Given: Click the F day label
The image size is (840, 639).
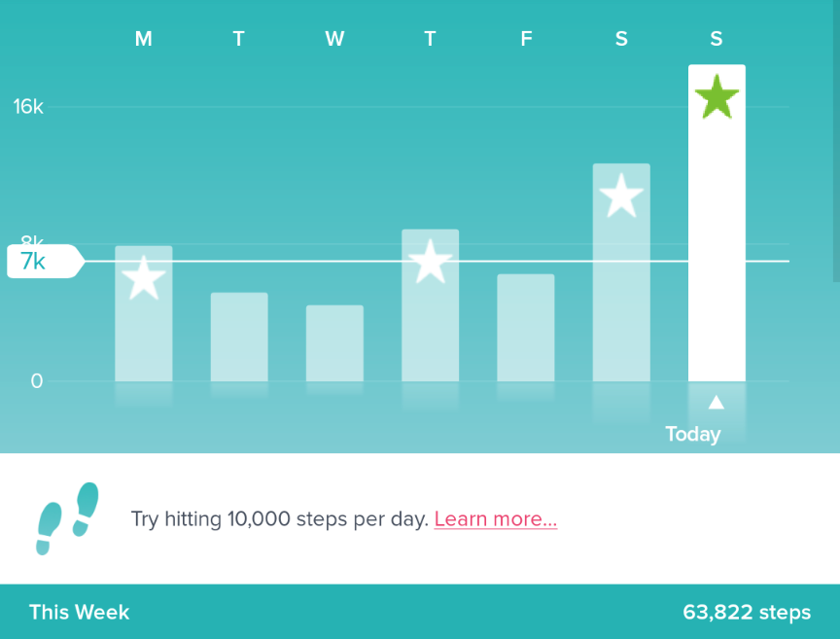Looking at the screenshot, I should tap(526, 39).
